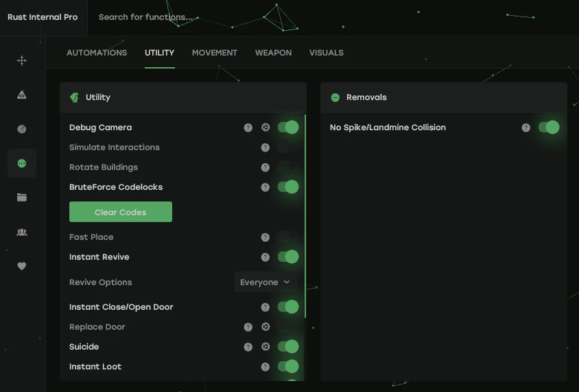Show help for BruteForce Codelocks
Image resolution: width=579 pixels, height=392 pixels.
click(x=265, y=187)
